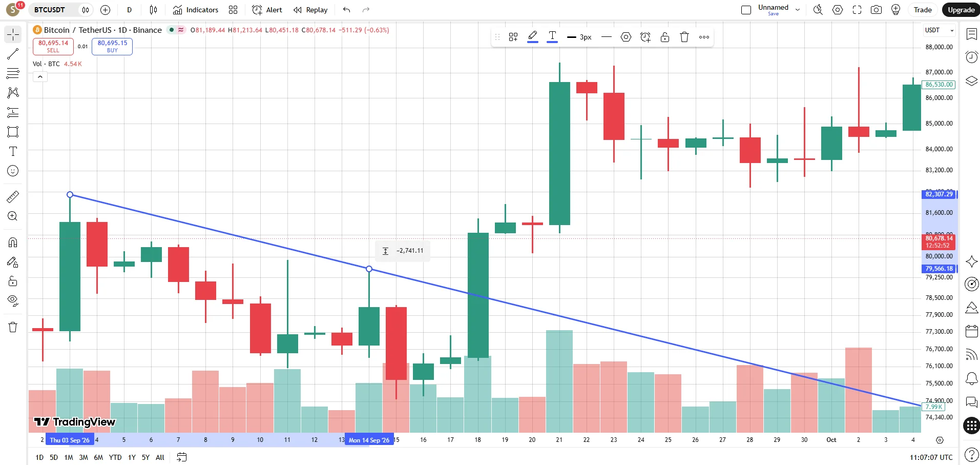The height and width of the screenshot is (465, 980).
Task: Select the 1M time range
Action: (69, 457)
